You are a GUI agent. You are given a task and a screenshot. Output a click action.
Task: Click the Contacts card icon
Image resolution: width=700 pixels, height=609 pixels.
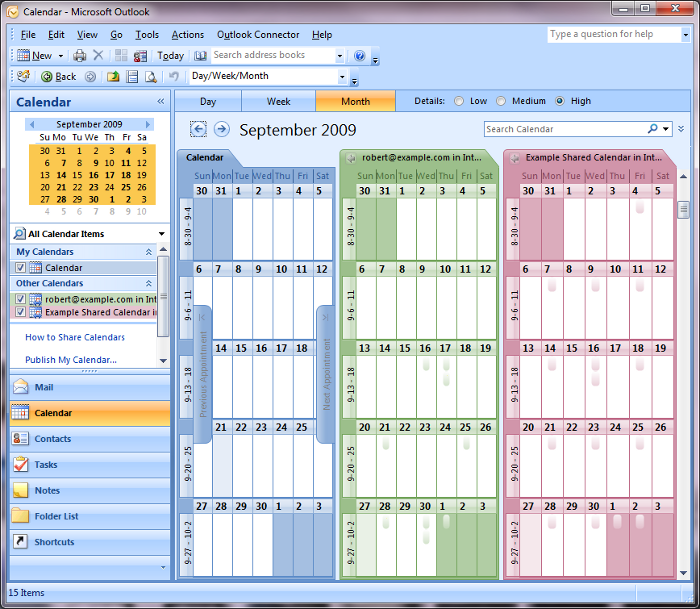point(20,438)
